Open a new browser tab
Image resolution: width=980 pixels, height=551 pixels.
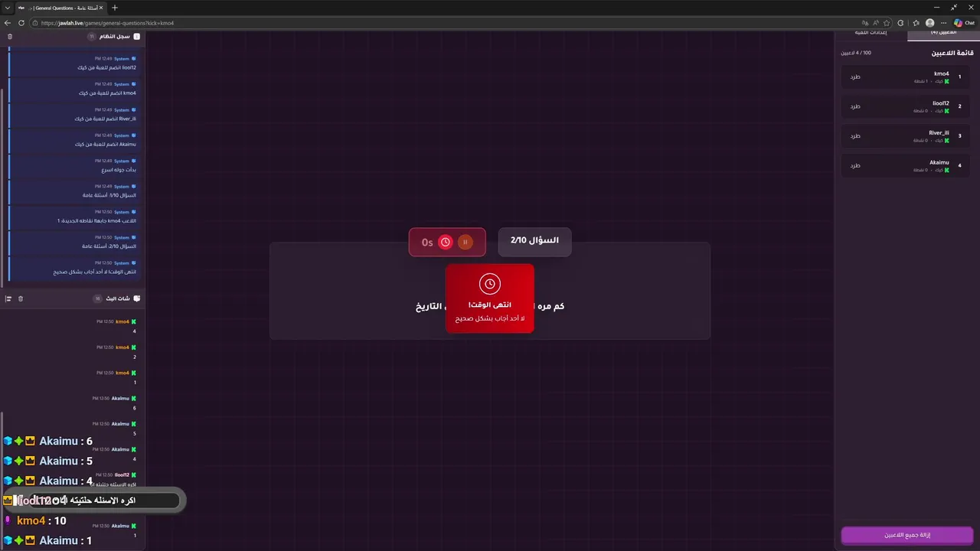click(x=115, y=8)
